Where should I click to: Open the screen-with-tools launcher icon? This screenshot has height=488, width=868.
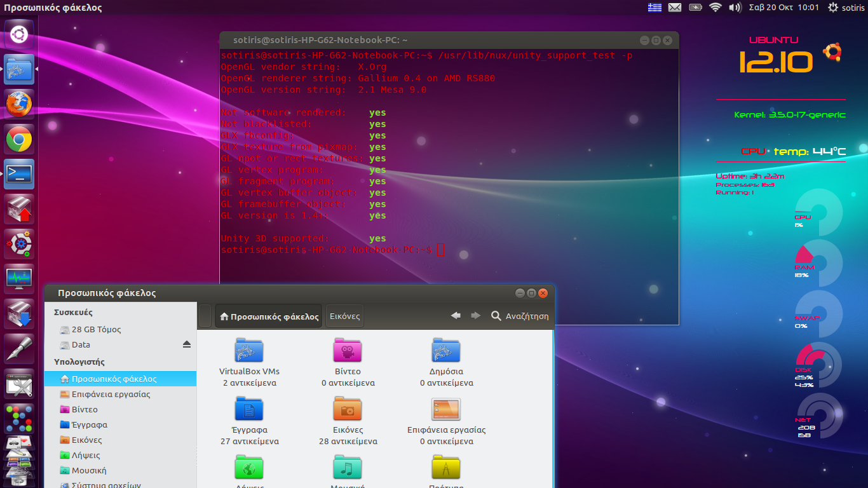(19, 384)
